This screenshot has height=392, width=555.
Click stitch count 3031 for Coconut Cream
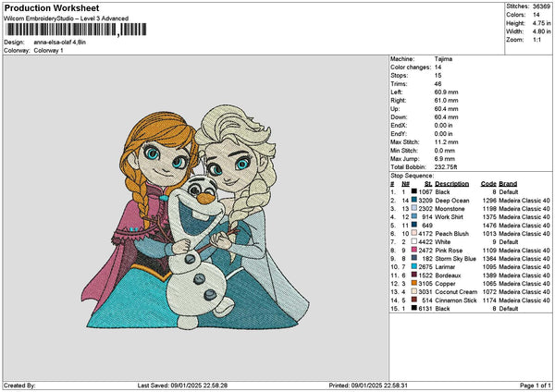tap(425, 292)
